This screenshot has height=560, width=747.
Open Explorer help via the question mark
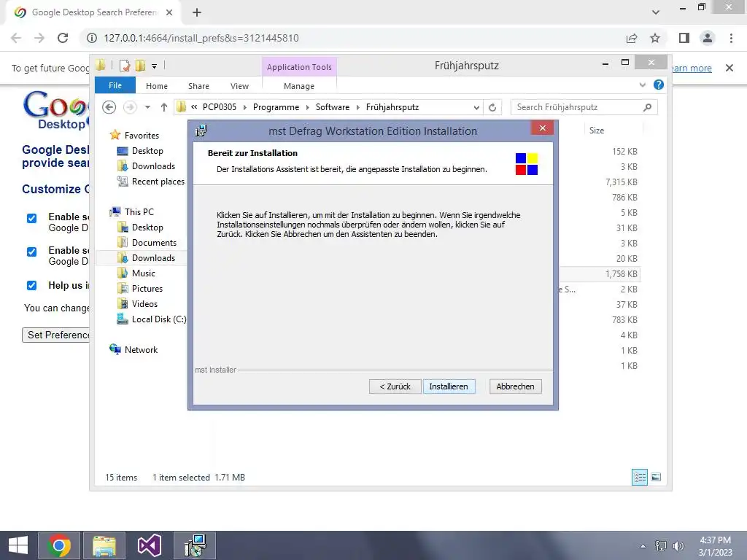[659, 85]
